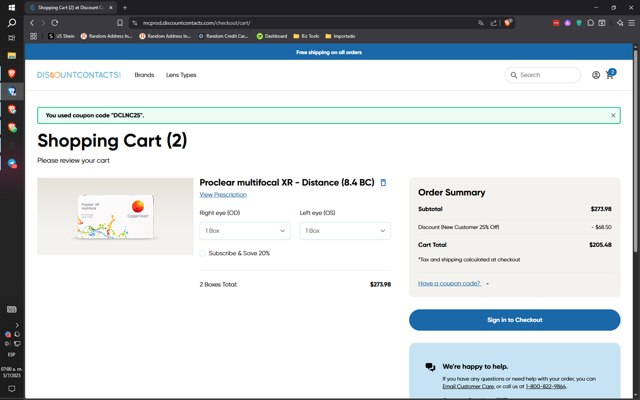Go forward in browser history
Image resolution: width=640 pixels, height=400 pixels.
(x=43, y=23)
